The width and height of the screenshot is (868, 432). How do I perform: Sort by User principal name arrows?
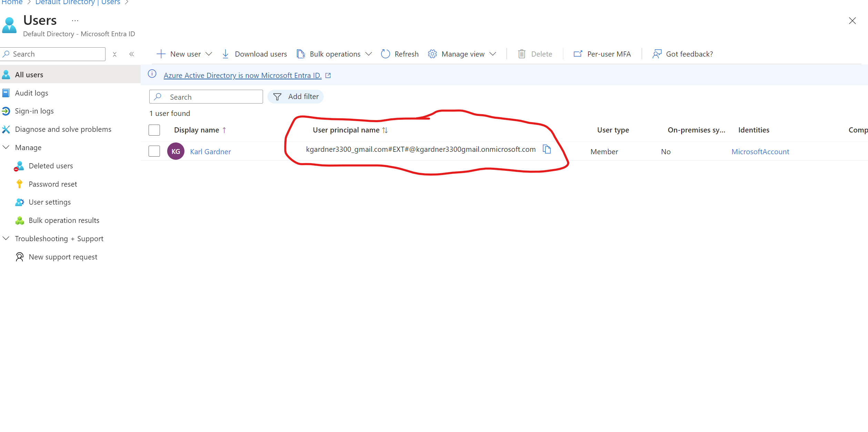pos(385,130)
